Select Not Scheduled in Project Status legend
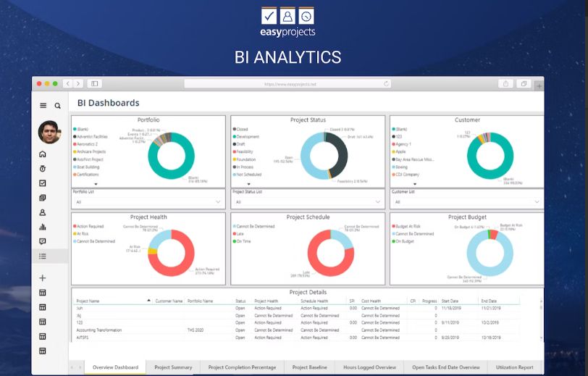The height and width of the screenshot is (376, 588). click(x=248, y=175)
